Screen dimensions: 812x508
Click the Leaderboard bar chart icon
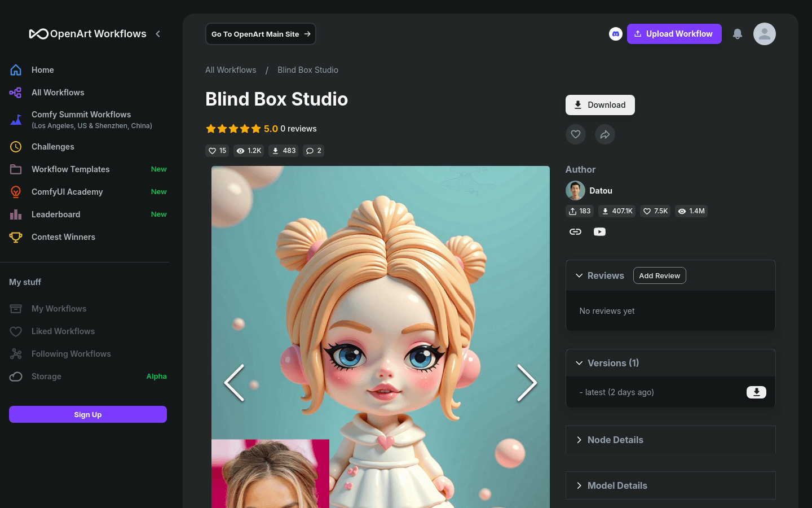(x=16, y=214)
